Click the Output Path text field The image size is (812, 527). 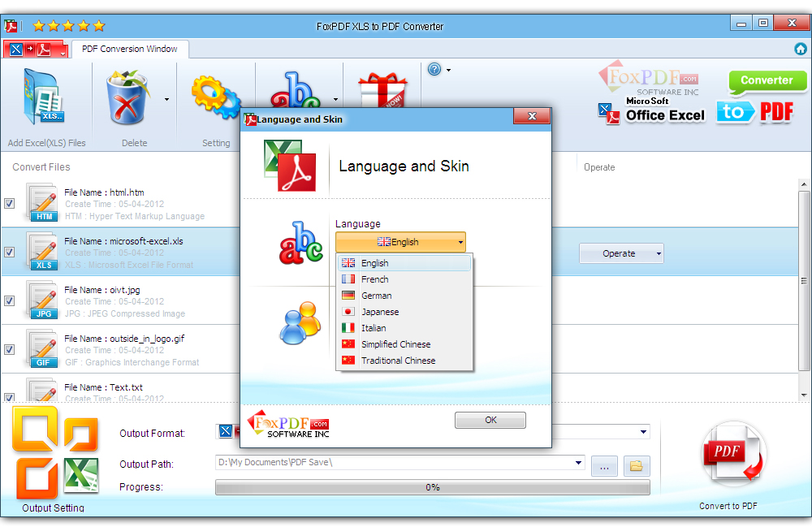[x=394, y=463]
